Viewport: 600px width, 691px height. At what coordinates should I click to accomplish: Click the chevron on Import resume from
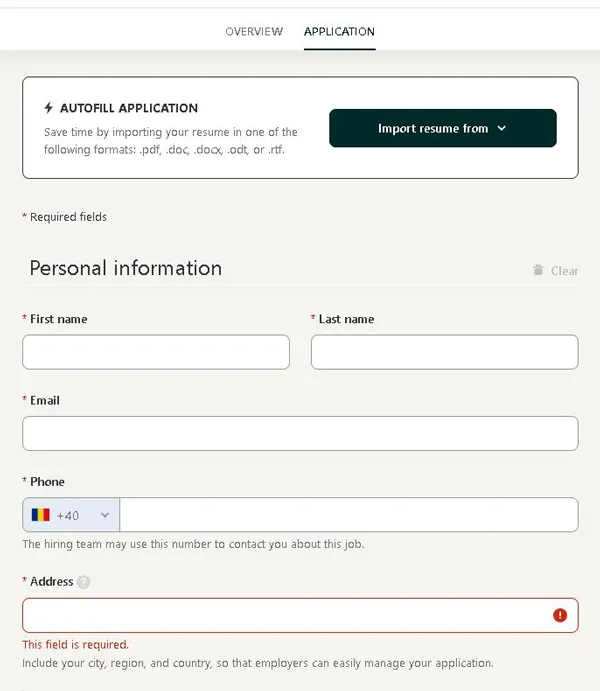[501, 128]
